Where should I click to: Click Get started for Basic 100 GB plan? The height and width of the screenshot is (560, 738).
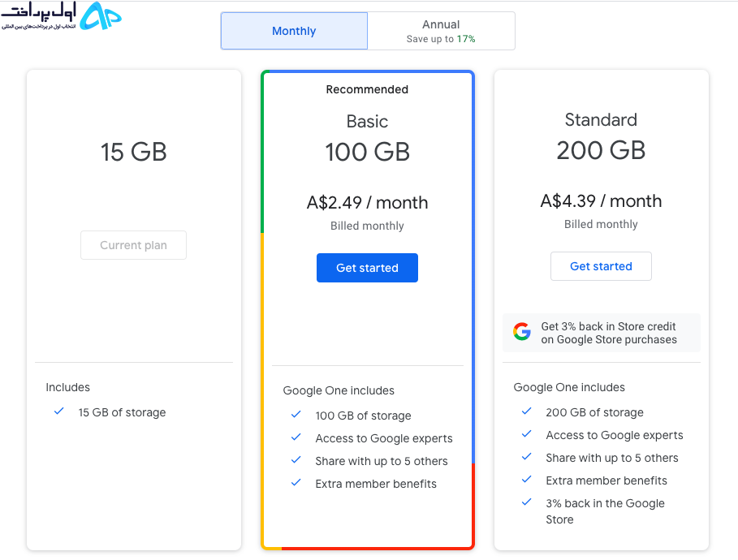coord(367,268)
